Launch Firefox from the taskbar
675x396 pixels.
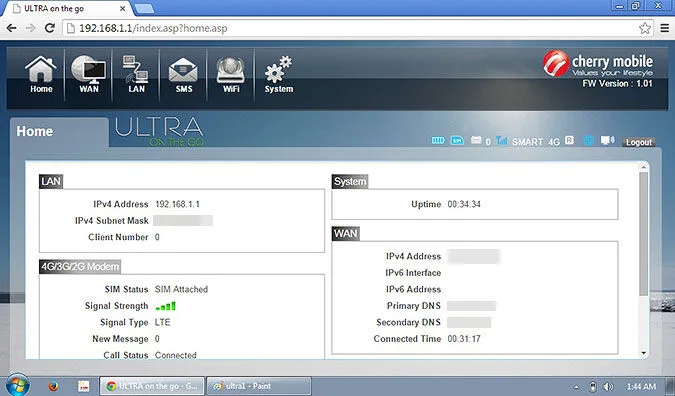coord(53,386)
